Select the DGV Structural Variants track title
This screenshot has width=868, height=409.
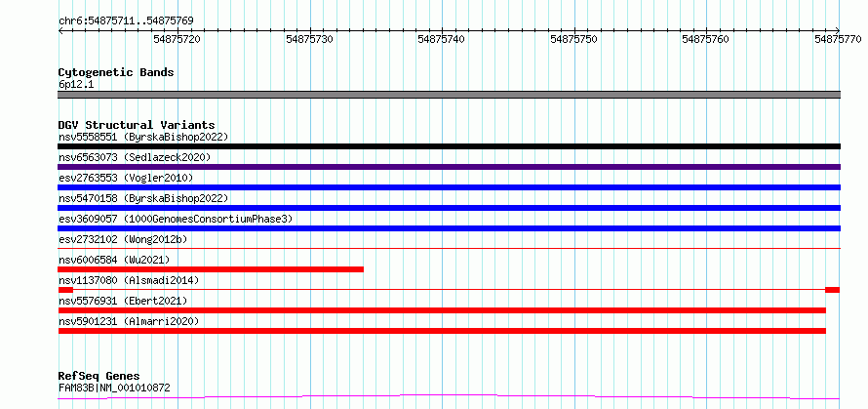(137, 125)
